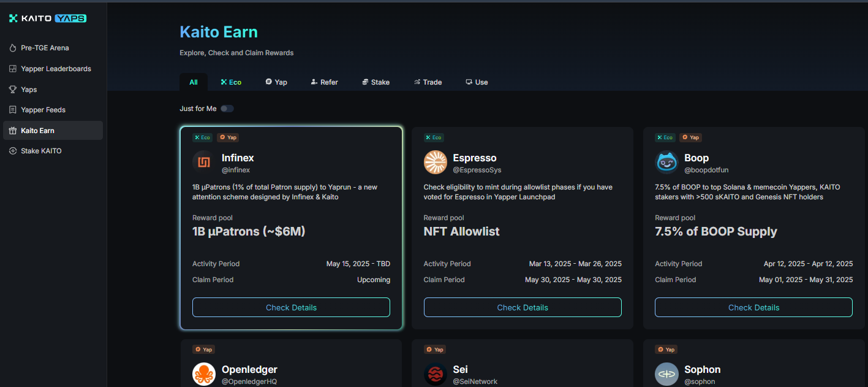Viewport: 868px width, 387px height.
Task: Click the May 15, 2025 - TBD date
Action: (x=358, y=264)
